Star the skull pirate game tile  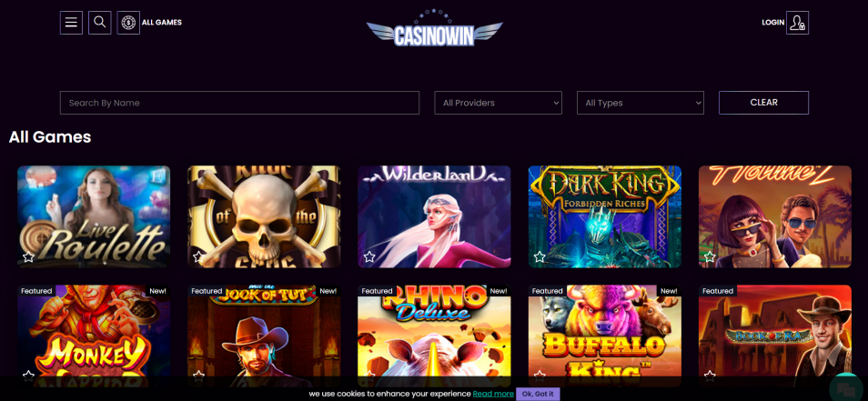click(198, 256)
